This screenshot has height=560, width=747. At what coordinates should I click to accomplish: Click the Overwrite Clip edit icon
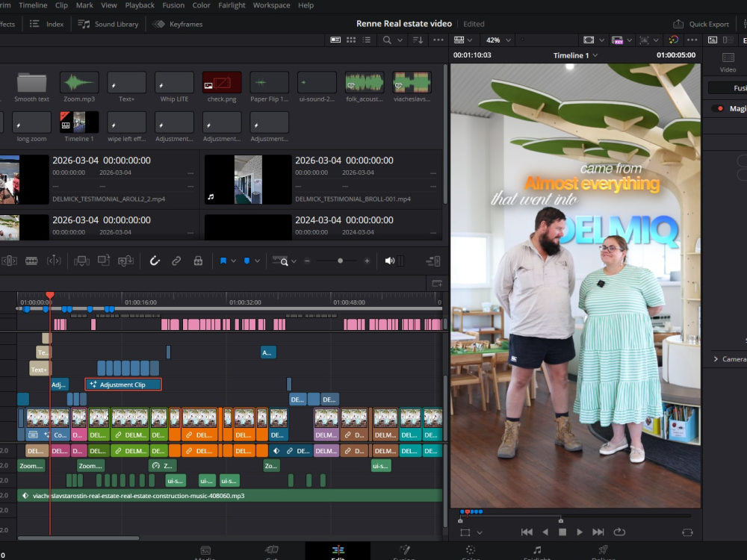click(x=104, y=261)
